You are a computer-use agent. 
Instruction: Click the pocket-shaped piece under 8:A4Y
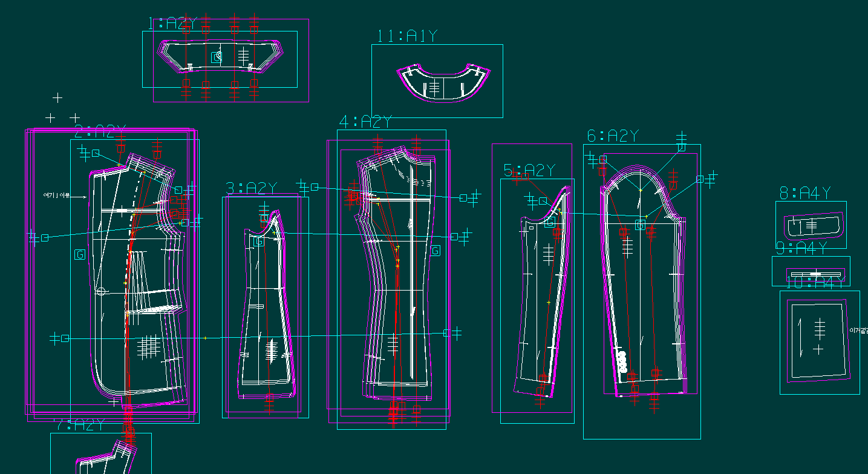(811, 226)
